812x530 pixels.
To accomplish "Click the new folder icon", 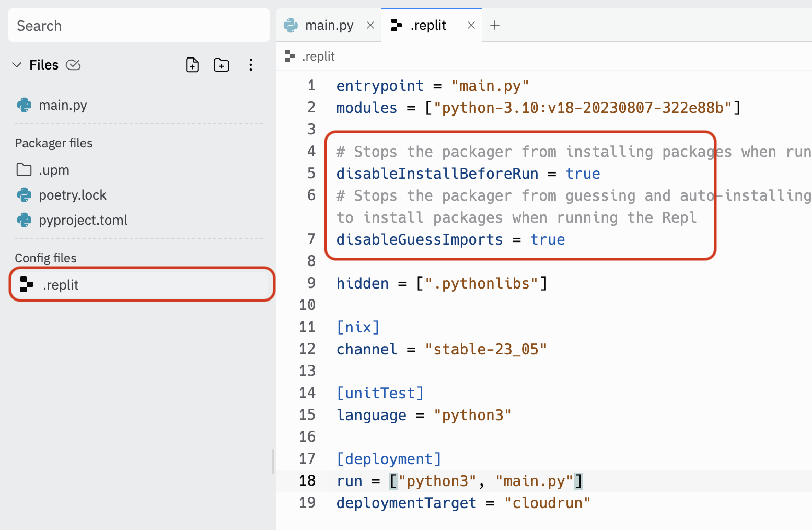I will click(222, 65).
